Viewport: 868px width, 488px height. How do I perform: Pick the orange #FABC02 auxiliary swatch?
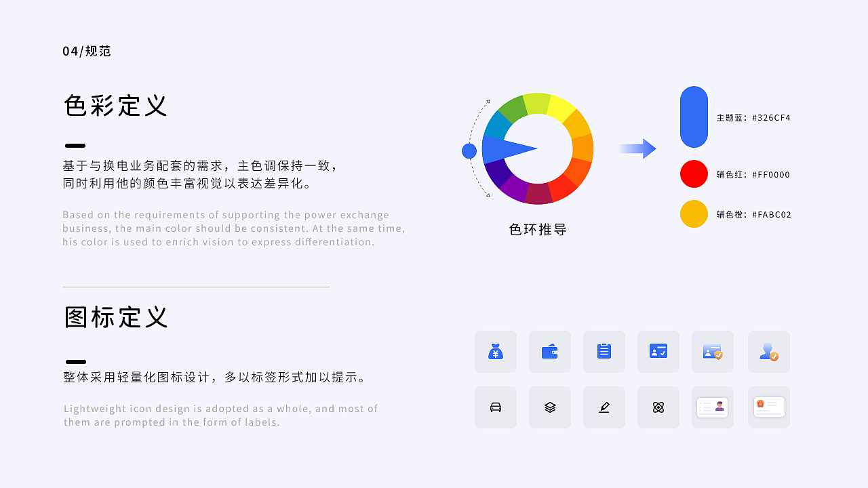[694, 214]
